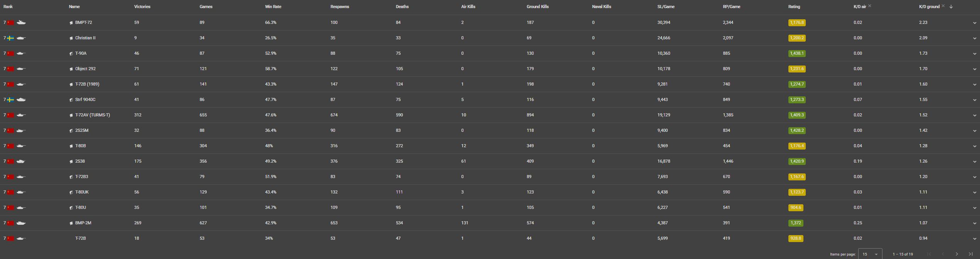Jump to the last page of results
Image resolution: width=980 pixels, height=259 pixels.
tap(970, 254)
